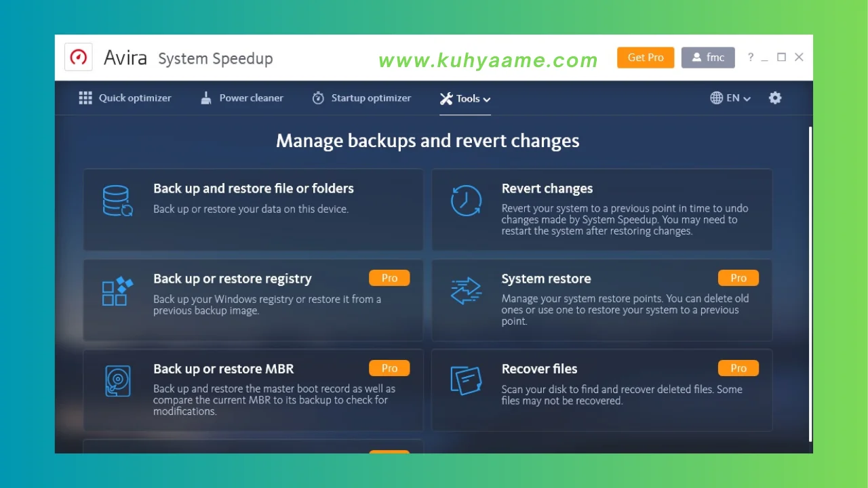Click the registry blocks icon
Image resolution: width=868 pixels, height=488 pixels.
118,291
